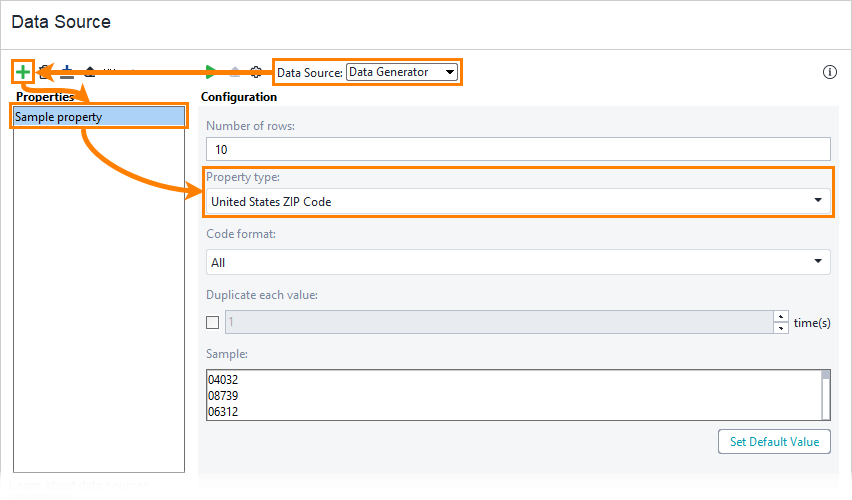Click the Sample list scrollbar
This screenshot has height=500, width=852.
825,395
